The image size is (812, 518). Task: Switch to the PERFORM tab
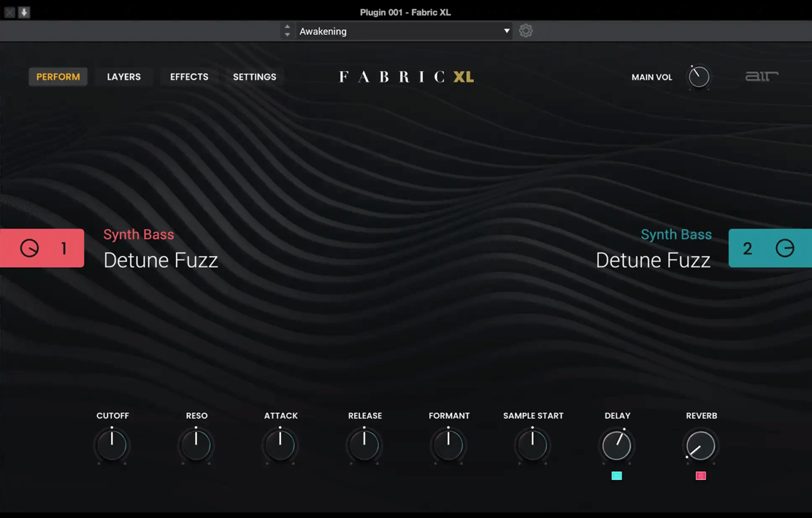(x=58, y=77)
